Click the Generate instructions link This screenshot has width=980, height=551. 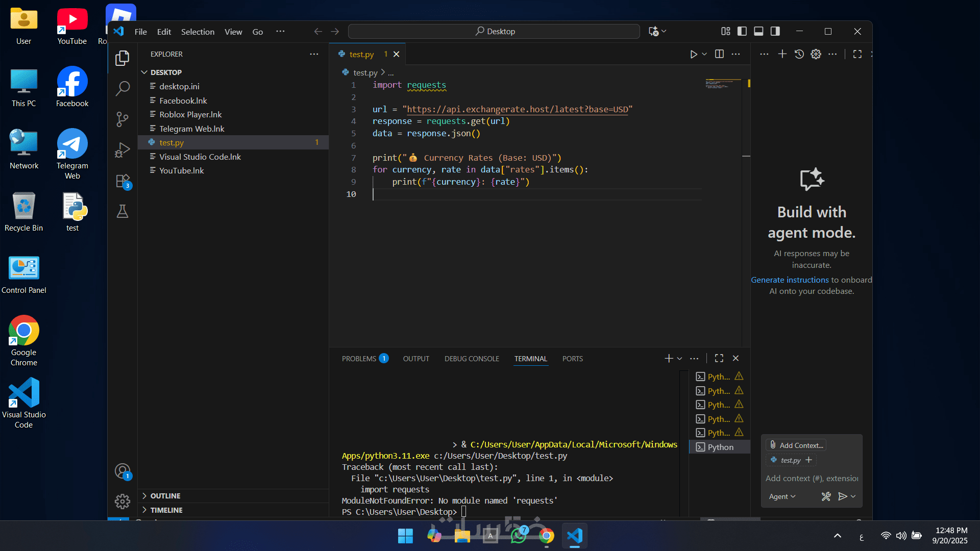(790, 280)
